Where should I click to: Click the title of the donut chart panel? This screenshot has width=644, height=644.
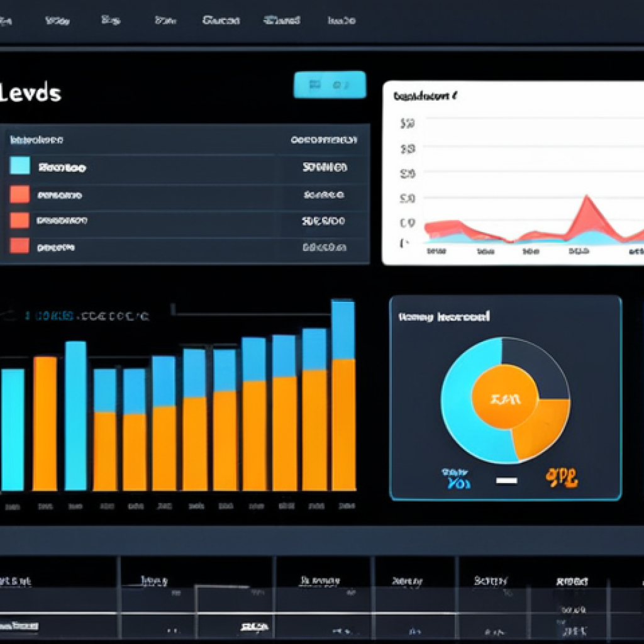[443, 317]
